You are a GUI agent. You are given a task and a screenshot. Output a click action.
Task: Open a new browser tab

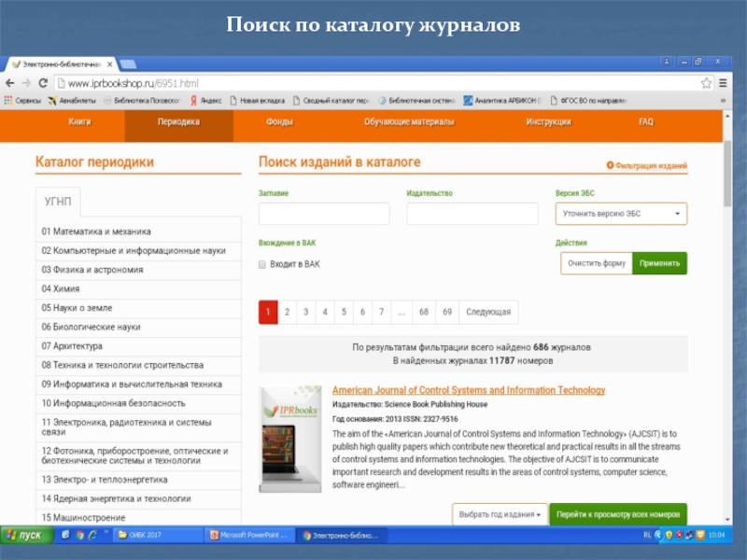click(128, 63)
